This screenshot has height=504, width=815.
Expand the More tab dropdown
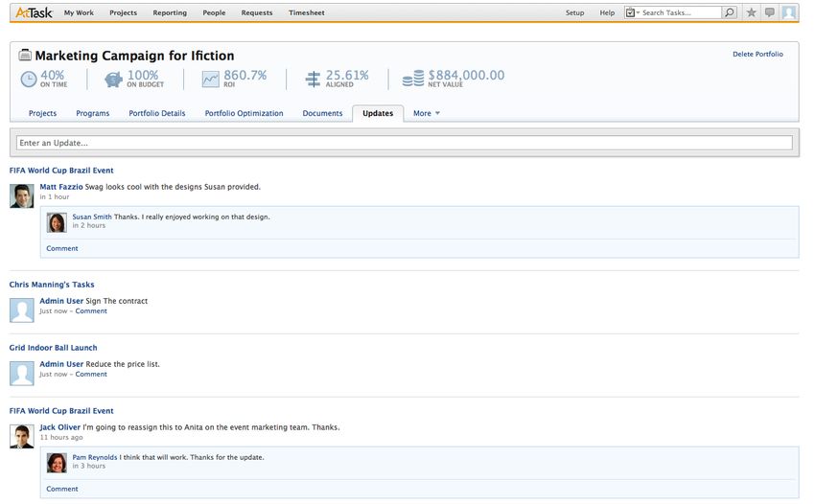tap(427, 113)
